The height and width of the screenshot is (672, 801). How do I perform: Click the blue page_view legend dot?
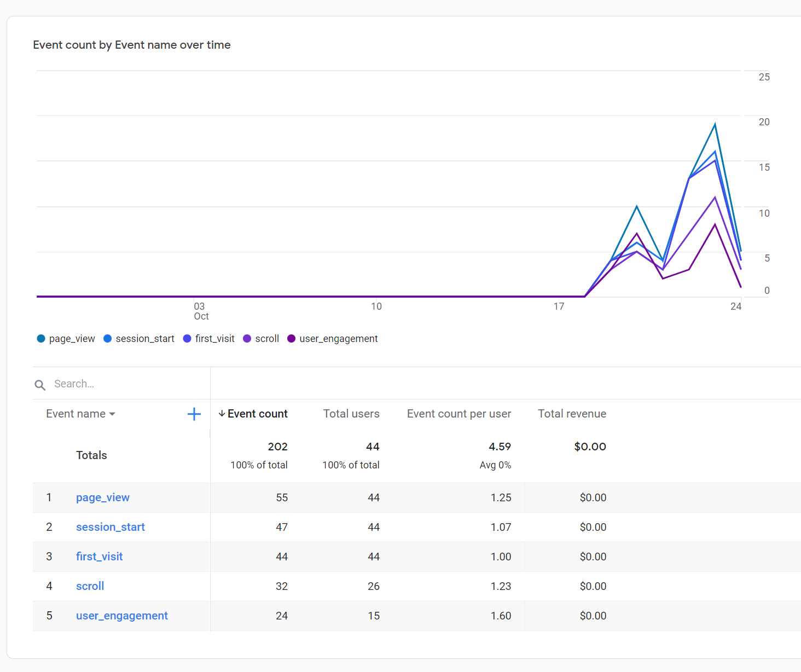(x=40, y=338)
